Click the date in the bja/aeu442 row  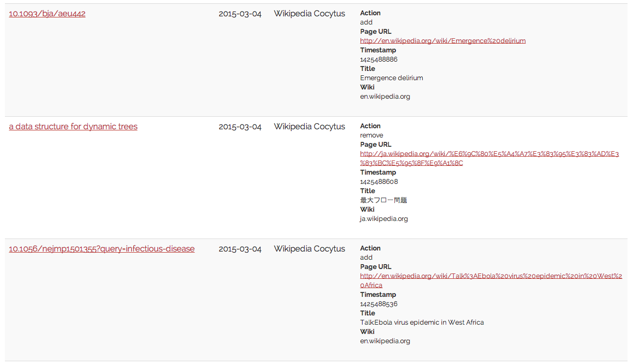point(240,14)
